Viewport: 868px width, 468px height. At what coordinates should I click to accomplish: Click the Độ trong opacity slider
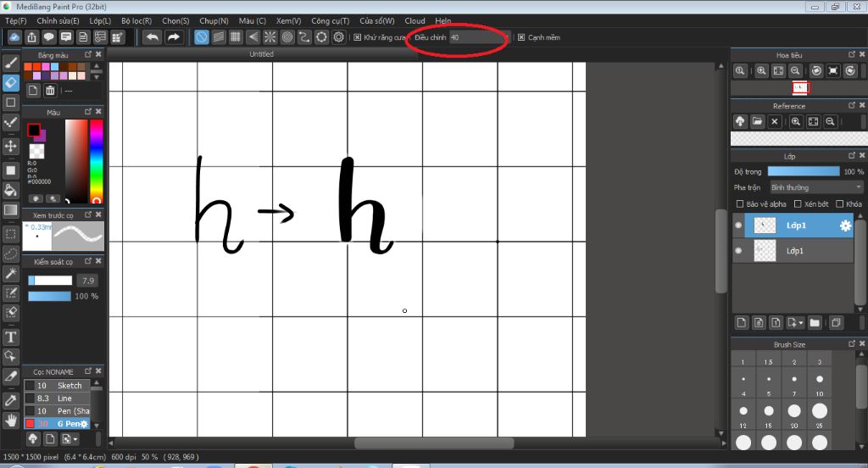[804, 172]
